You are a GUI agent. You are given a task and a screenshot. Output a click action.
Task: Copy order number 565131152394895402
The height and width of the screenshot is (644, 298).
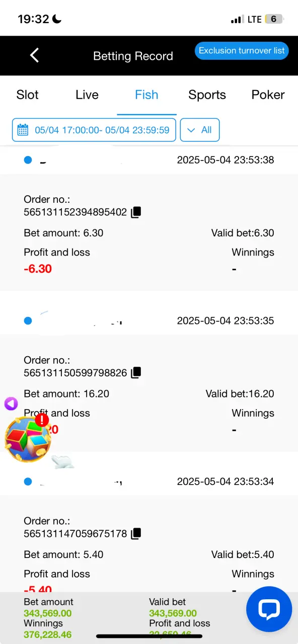click(x=136, y=212)
